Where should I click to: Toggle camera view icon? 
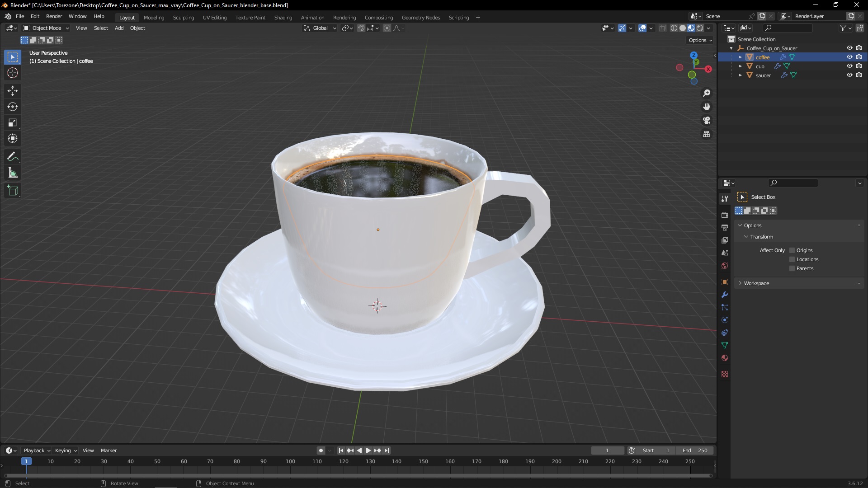[707, 120]
